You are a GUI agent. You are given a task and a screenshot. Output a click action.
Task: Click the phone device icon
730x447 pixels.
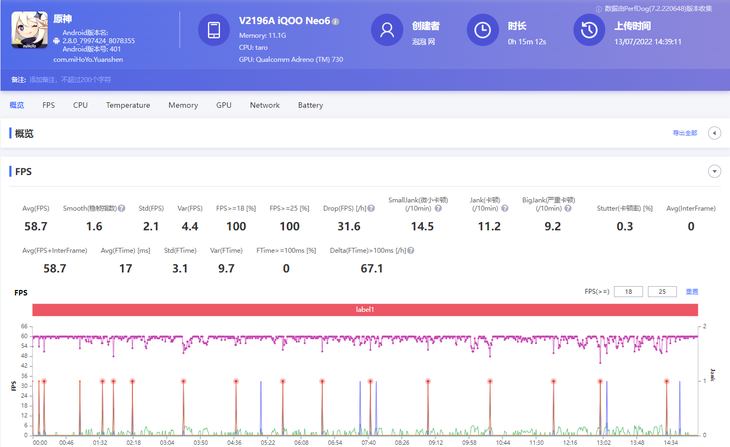(x=214, y=30)
